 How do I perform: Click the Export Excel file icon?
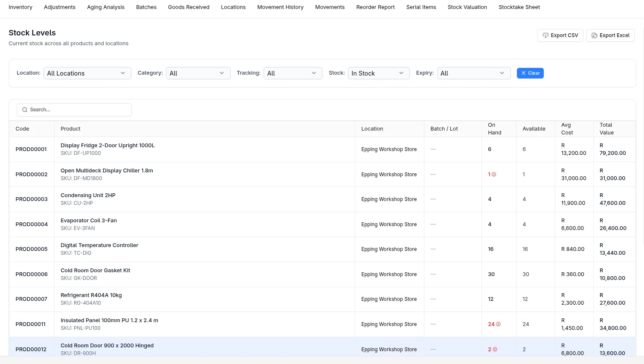594,35
